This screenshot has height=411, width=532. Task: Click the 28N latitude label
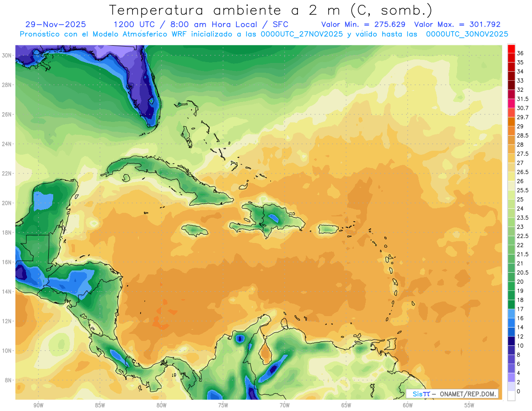[8, 85]
